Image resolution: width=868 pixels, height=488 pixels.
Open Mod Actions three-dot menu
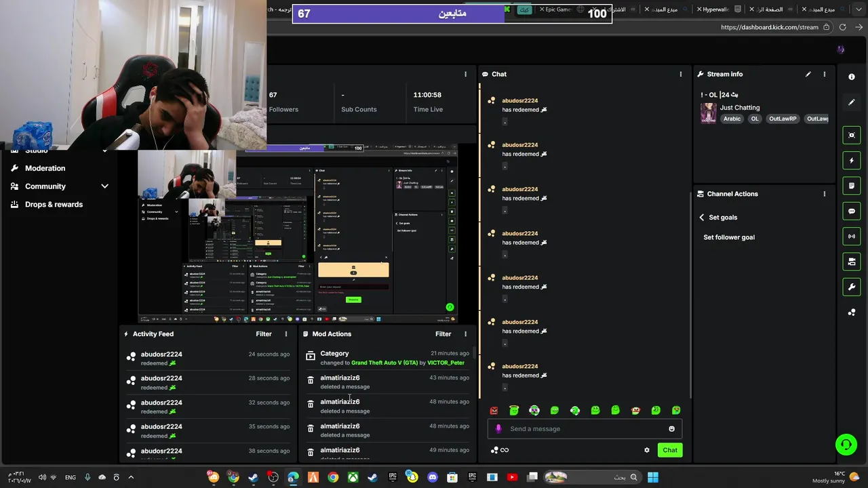pos(465,334)
